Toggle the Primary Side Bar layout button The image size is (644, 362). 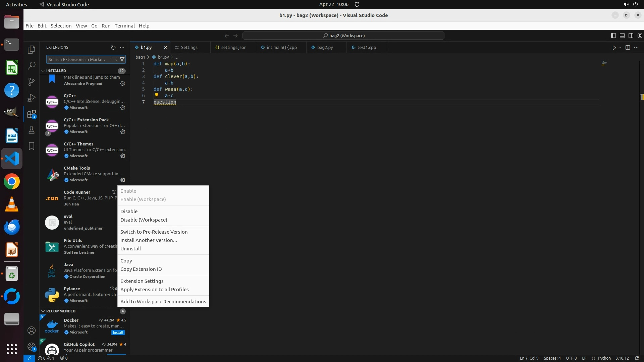[613, 36]
